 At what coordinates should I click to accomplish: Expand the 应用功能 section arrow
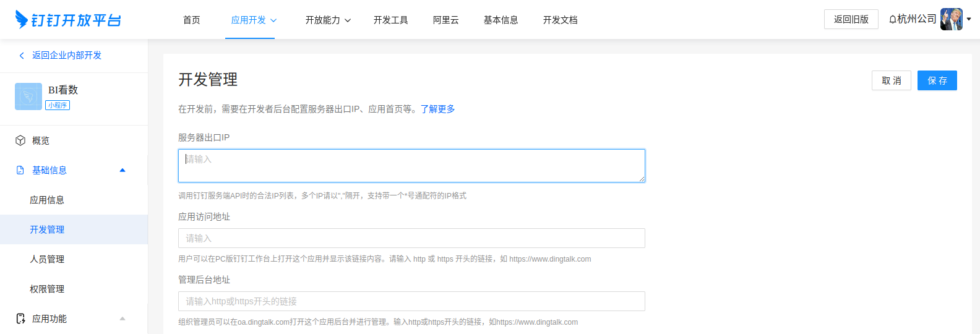[123, 319]
